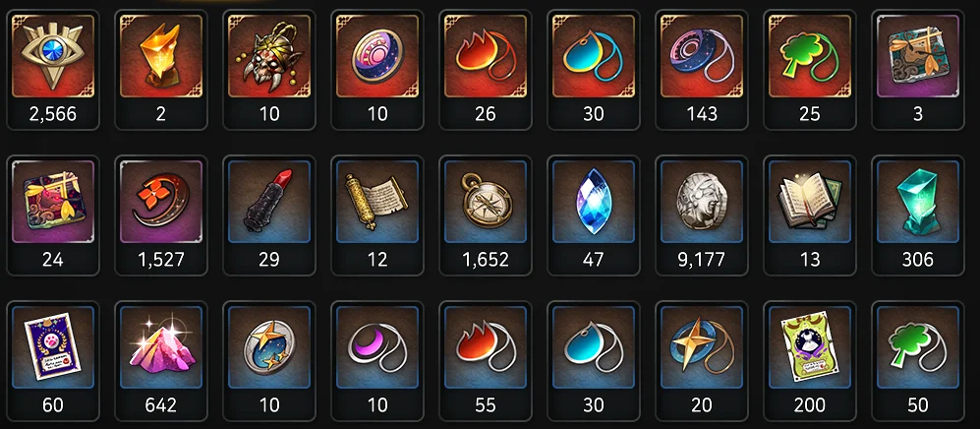Select the red lipstick item
Viewport: 980px width, 429px height.
pos(268,215)
